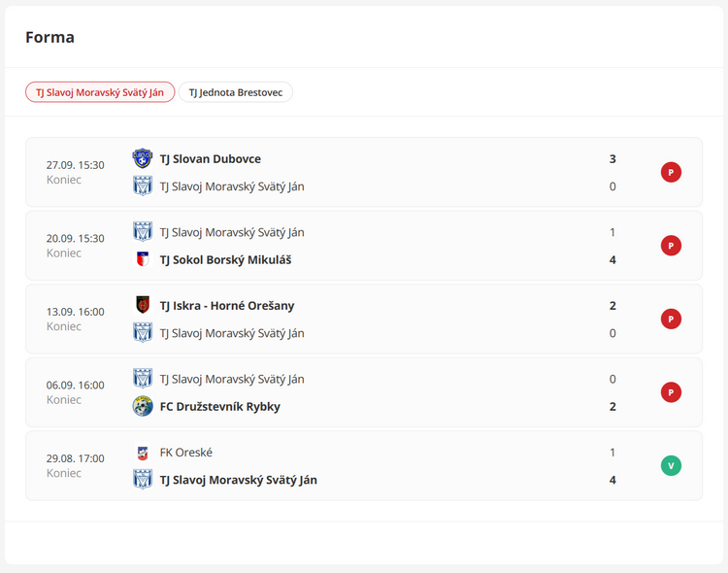Open team TJ Slovan Dubovce
728x573 pixels.
click(211, 159)
